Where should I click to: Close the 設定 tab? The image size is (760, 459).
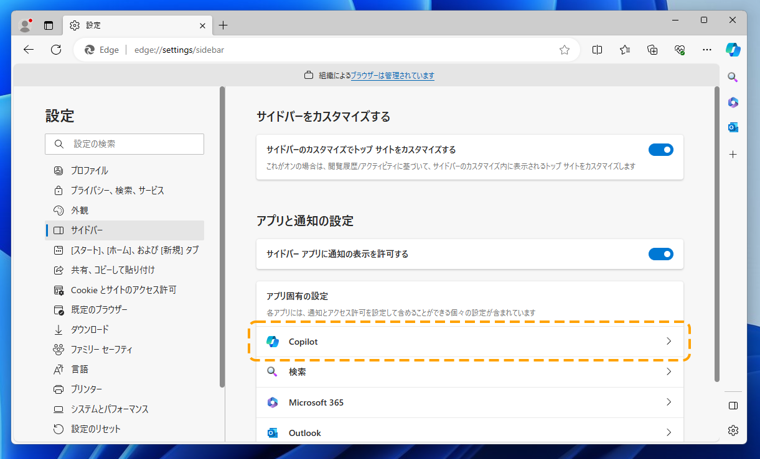tap(203, 26)
